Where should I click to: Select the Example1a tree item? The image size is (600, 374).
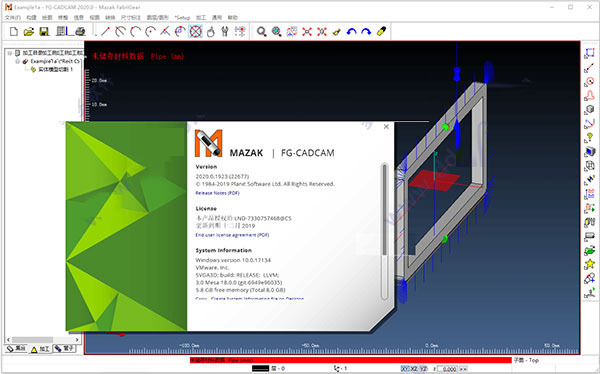[55, 61]
